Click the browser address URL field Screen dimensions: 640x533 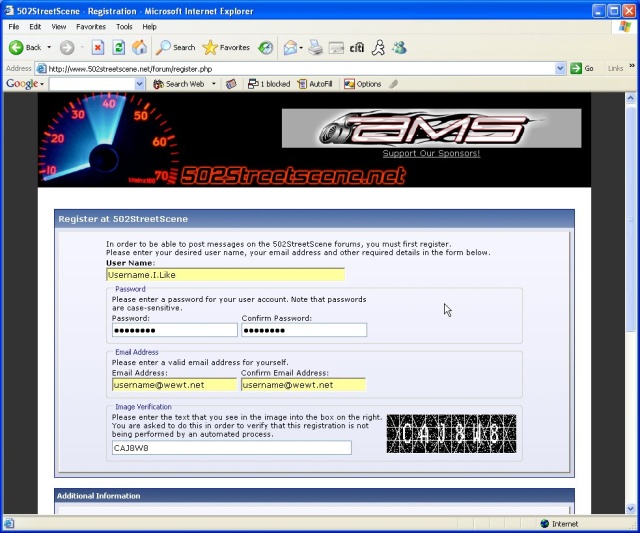click(x=301, y=69)
